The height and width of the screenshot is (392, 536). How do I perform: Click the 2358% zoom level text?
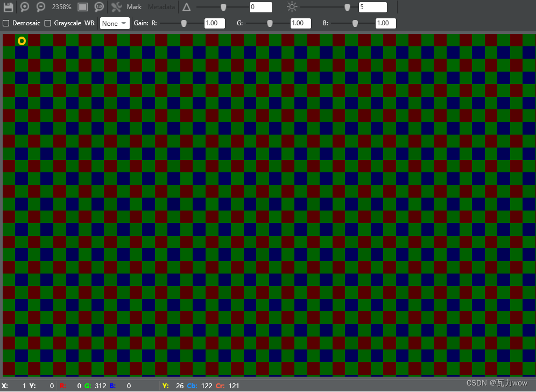pyautogui.click(x=61, y=7)
